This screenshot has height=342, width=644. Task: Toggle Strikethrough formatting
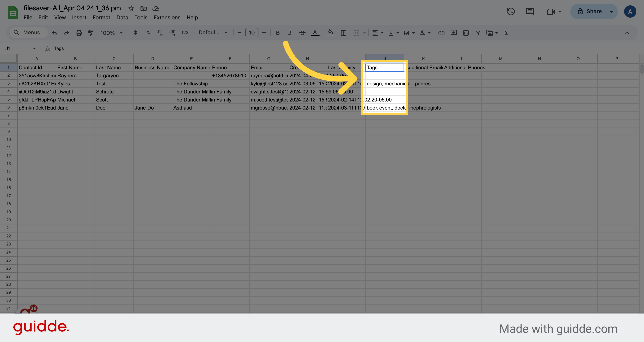coord(302,33)
